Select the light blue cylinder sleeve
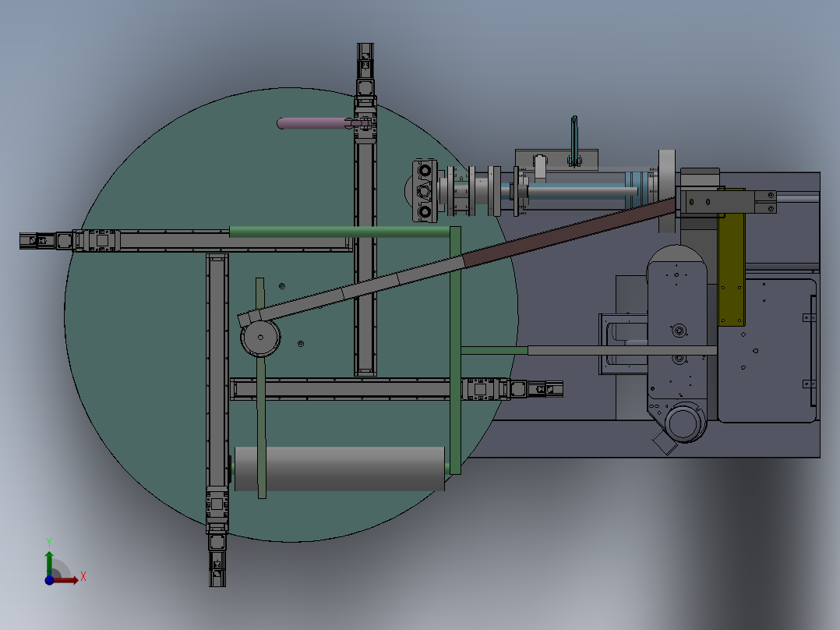The image size is (840, 630). pos(637,190)
